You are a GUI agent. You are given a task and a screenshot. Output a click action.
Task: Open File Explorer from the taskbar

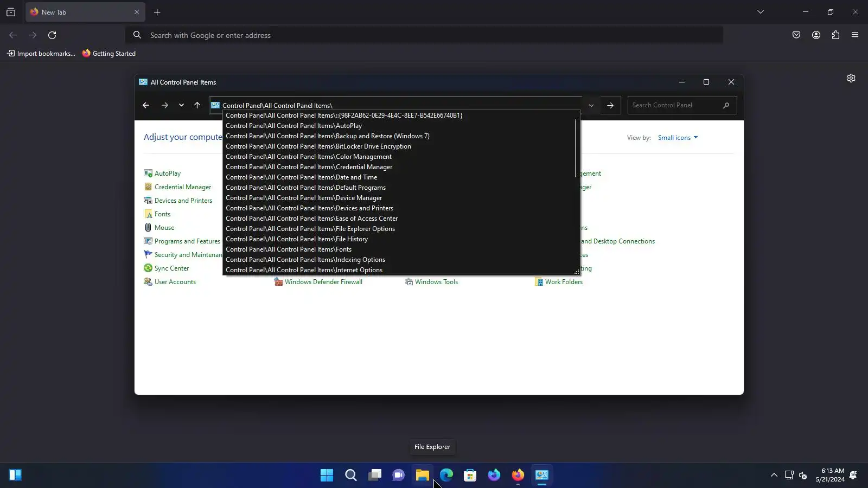pyautogui.click(x=423, y=476)
